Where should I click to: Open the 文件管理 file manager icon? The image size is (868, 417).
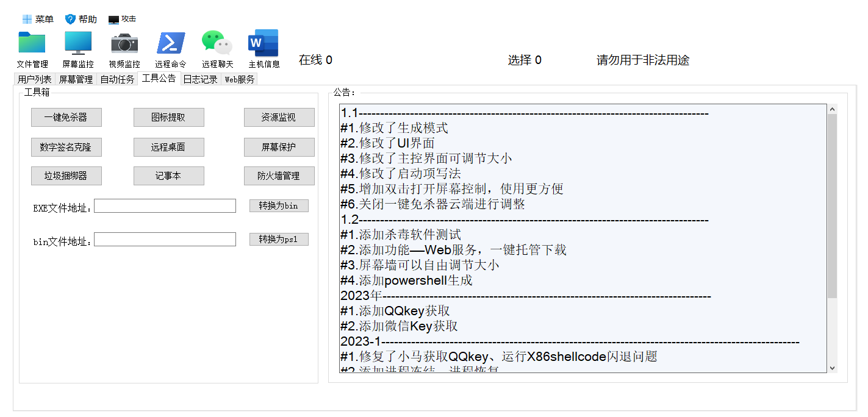tap(32, 43)
